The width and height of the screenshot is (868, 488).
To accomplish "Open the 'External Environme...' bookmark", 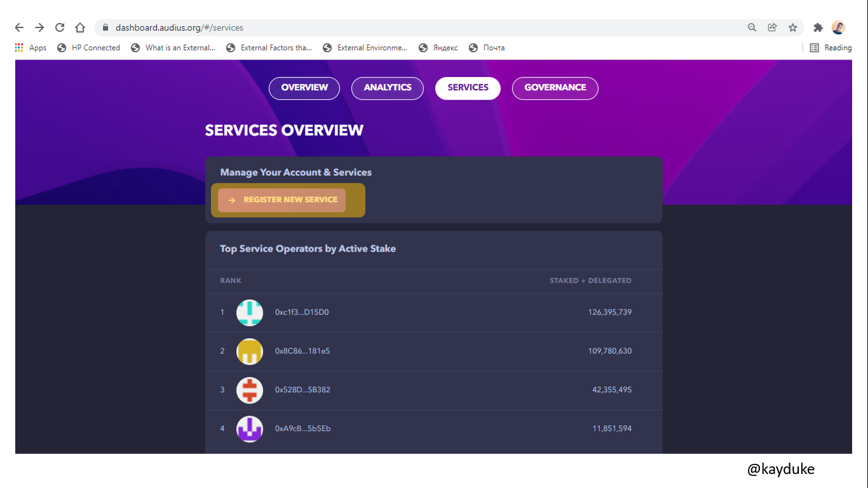I will tap(365, 48).
